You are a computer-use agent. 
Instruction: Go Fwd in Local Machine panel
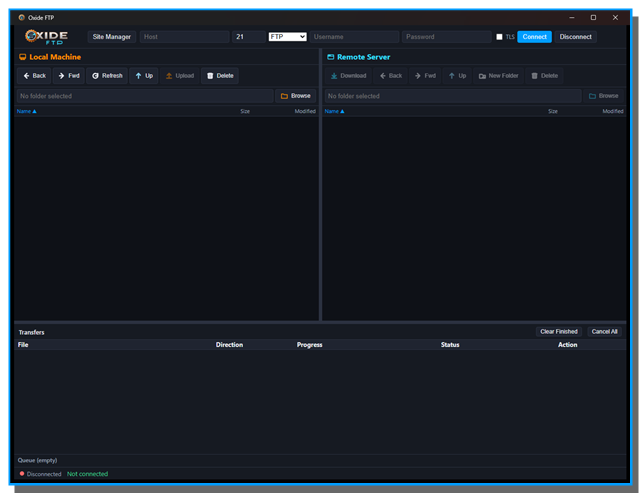point(69,76)
